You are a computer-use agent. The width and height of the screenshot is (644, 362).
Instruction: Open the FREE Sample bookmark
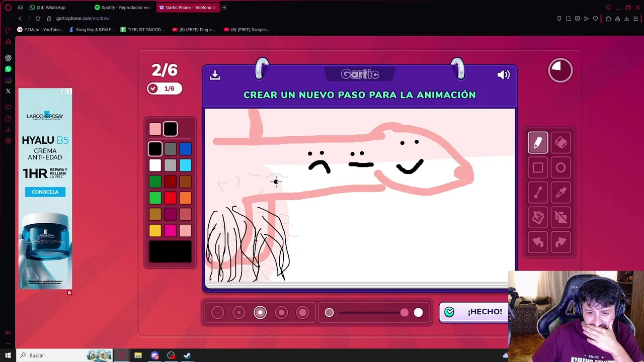click(247, 30)
